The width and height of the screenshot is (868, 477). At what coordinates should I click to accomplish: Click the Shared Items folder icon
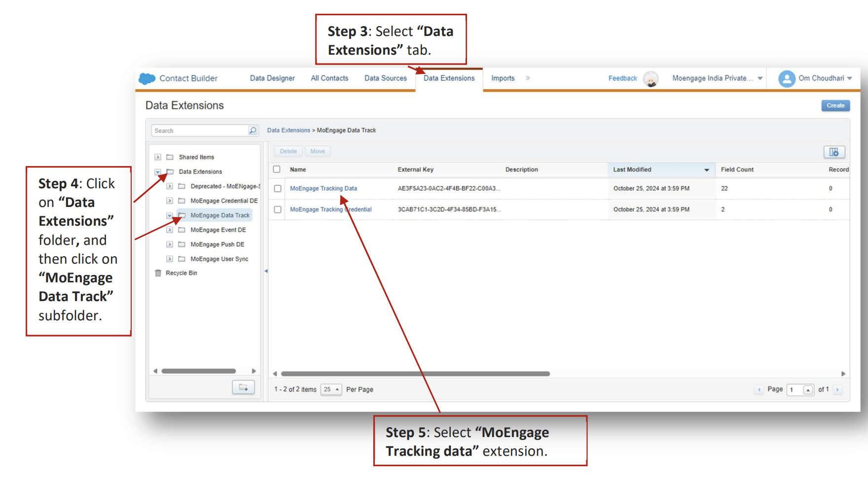point(170,157)
